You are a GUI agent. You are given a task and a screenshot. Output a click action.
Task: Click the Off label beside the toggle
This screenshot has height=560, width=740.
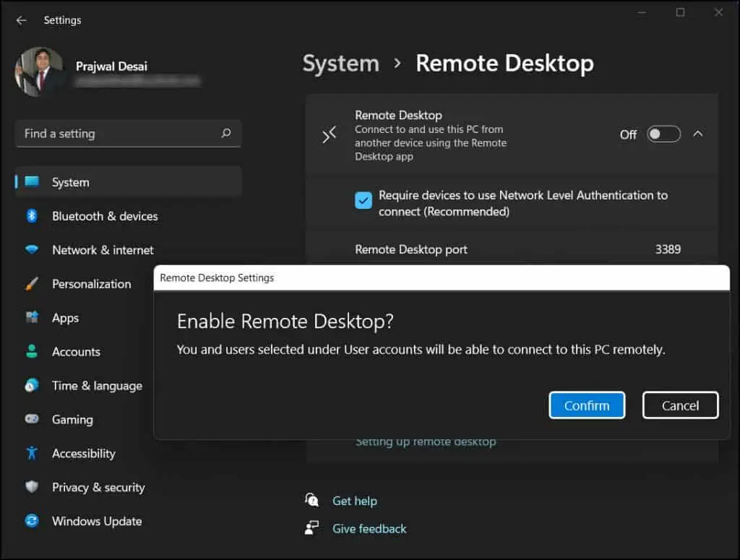coord(628,135)
